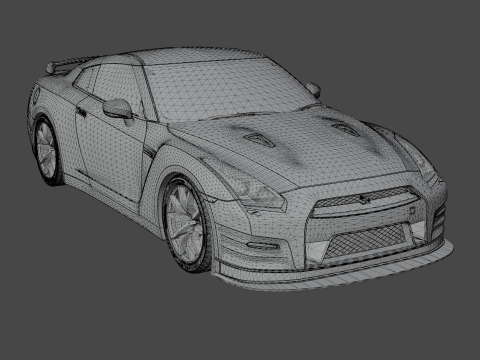Click the emblem on the upper grille

click(365, 199)
